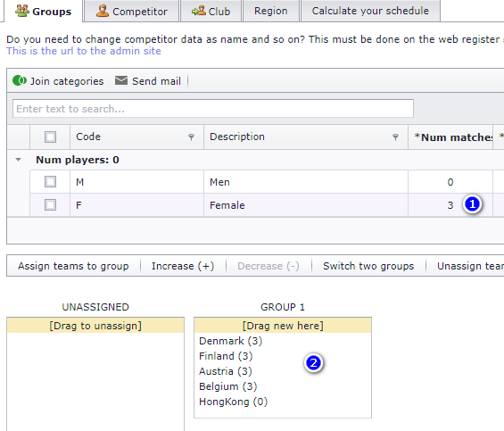The height and width of the screenshot is (431, 504).
Task: Follow the admin site url link
Action: (84, 51)
